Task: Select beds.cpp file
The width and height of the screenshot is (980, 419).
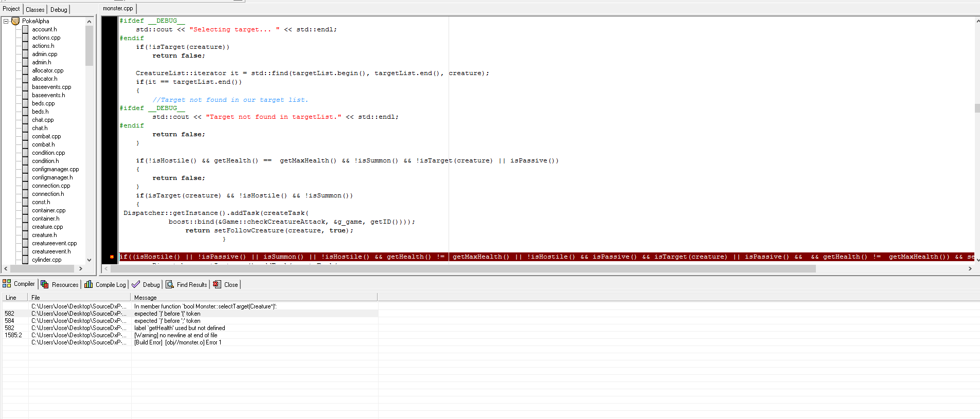Action: coord(43,103)
